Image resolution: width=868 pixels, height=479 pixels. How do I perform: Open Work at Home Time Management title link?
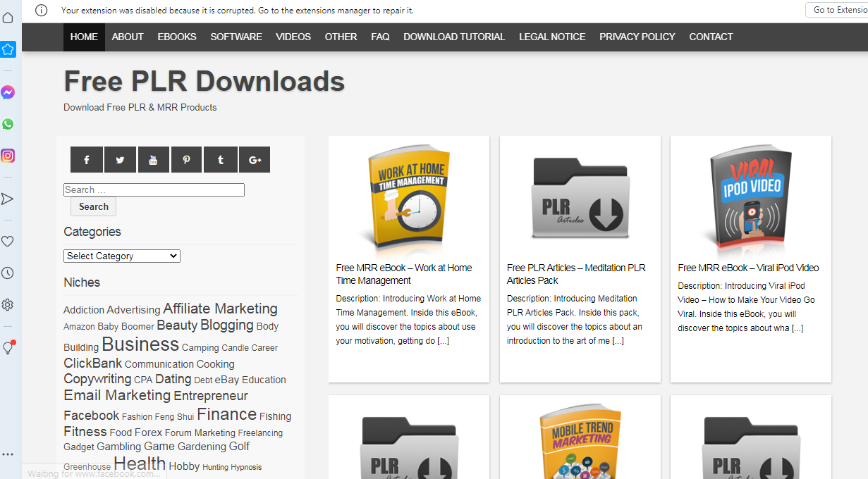point(404,274)
